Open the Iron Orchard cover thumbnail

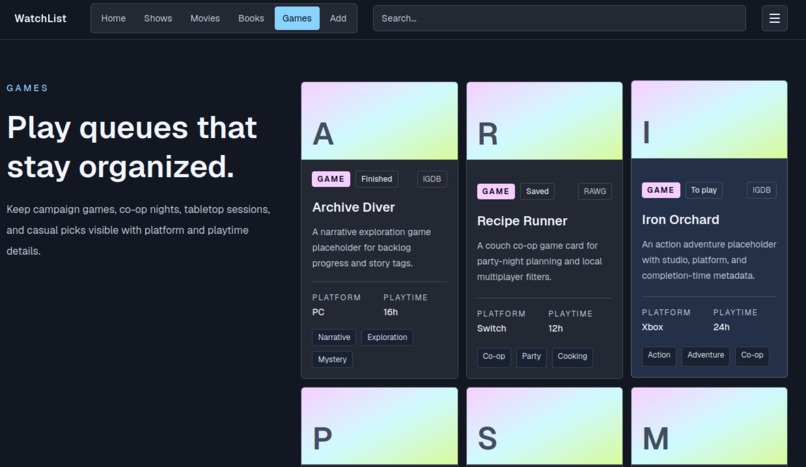(709, 119)
